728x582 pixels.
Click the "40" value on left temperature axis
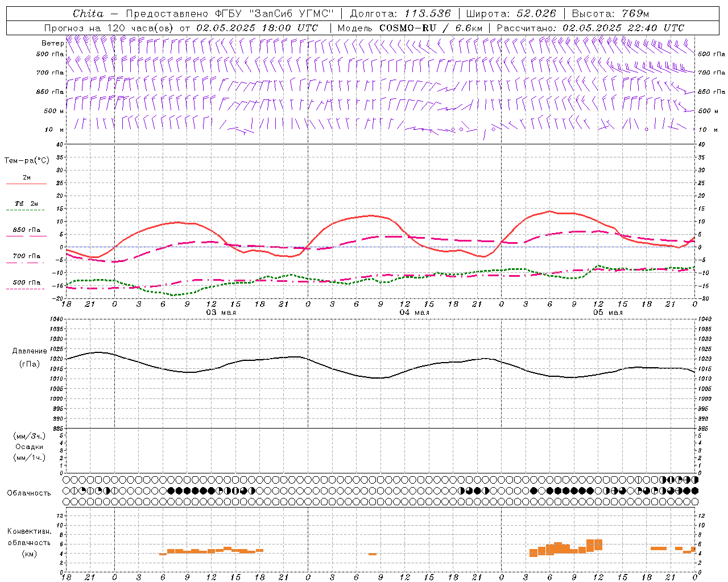[59, 145]
